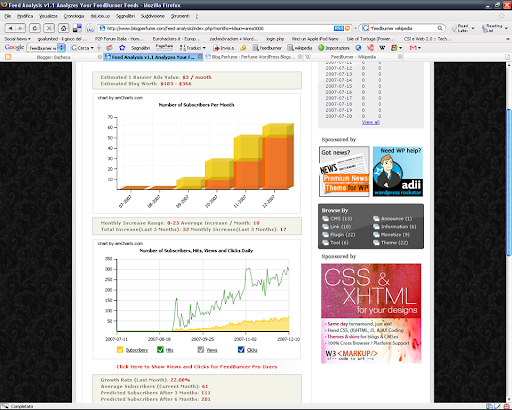Click the blue globe icon in Google toolbar
This screenshot has width=512, height=410.
[358, 48]
